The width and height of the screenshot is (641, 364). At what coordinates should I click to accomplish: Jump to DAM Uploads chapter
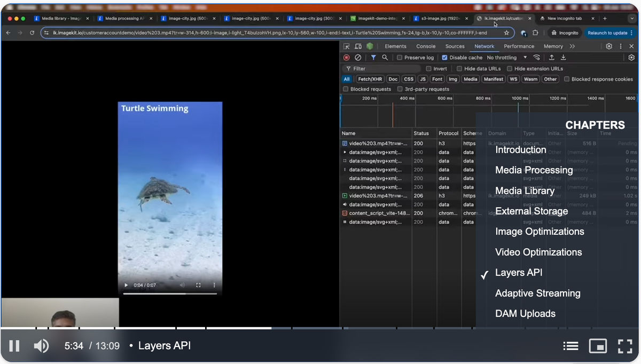coord(525,313)
